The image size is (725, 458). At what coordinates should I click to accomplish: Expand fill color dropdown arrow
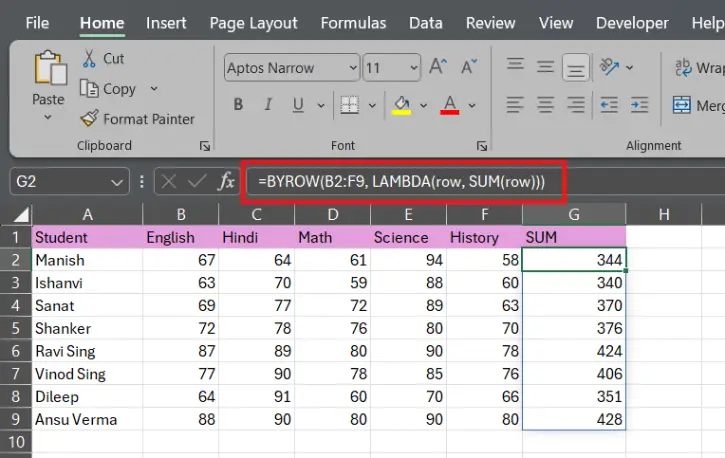point(423,105)
